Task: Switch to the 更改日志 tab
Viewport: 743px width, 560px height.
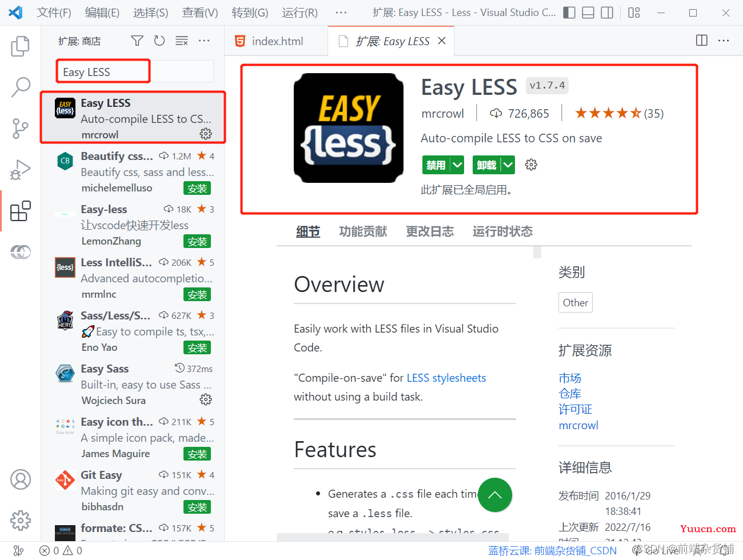Action: pyautogui.click(x=430, y=231)
